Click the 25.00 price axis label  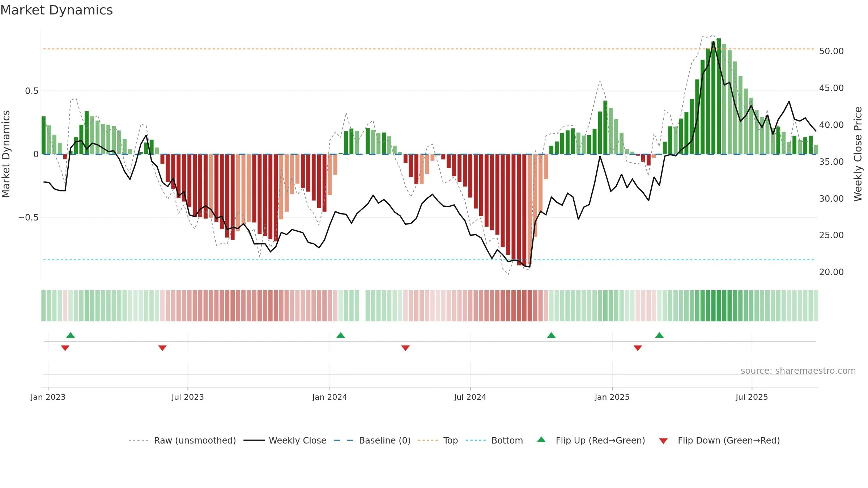click(x=831, y=235)
